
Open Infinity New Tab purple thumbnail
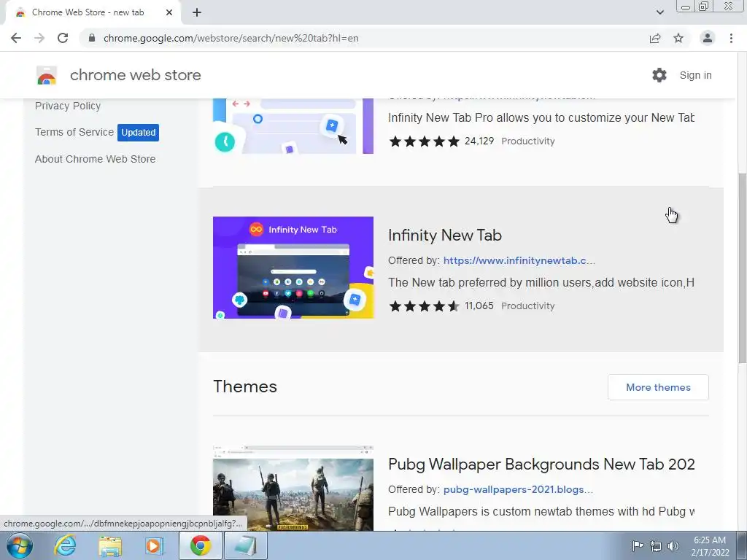293,268
